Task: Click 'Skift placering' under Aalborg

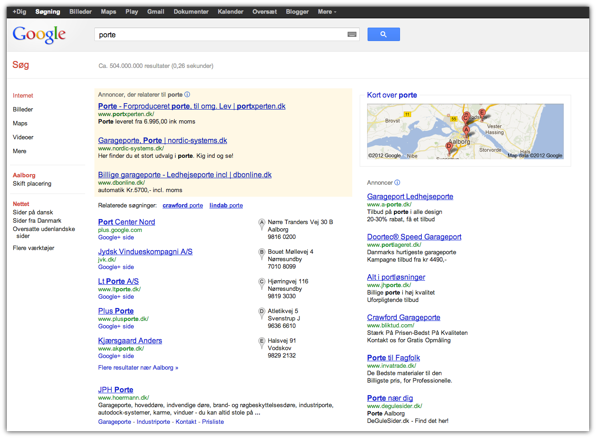Action: 32,184
